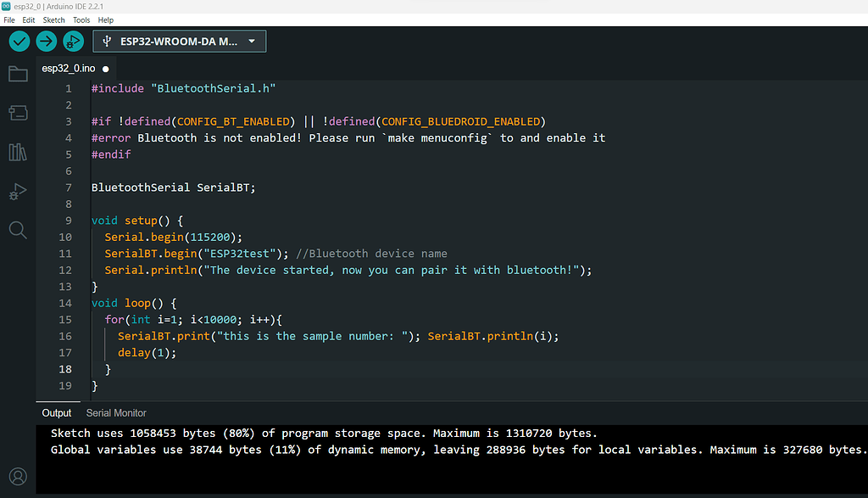Screen dimensions: 868x498
Task: Click the user account icon
Action: [18, 477]
